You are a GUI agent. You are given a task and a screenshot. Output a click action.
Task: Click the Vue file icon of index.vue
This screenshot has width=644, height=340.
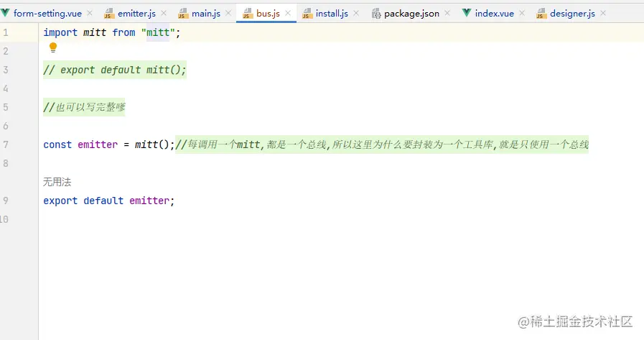(x=466, y=13)
